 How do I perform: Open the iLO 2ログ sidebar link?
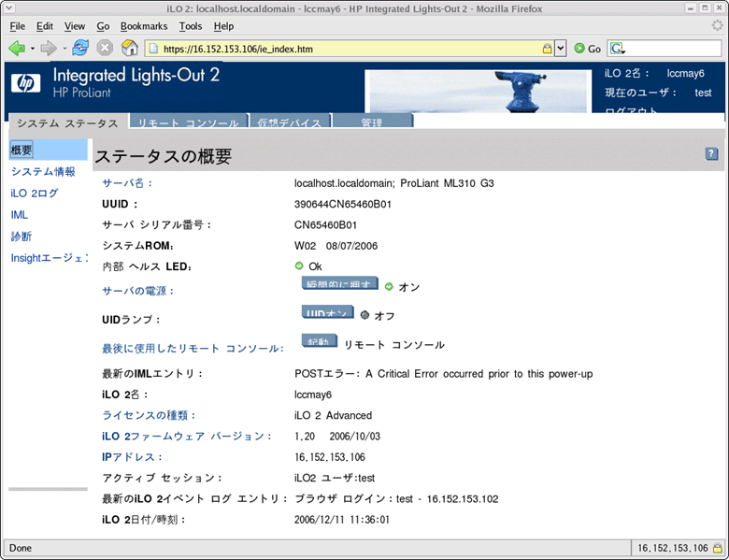(35, 194)
